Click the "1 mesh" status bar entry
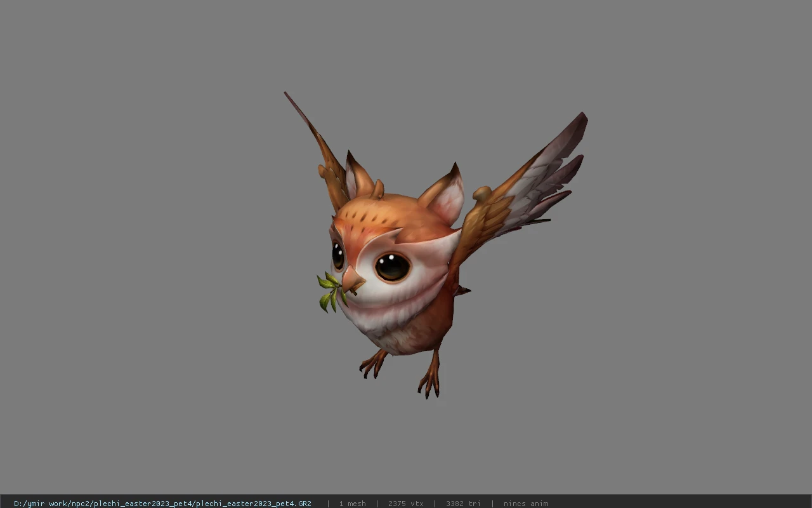This screenshot has height=508, width=812. [x=352, y=504]
